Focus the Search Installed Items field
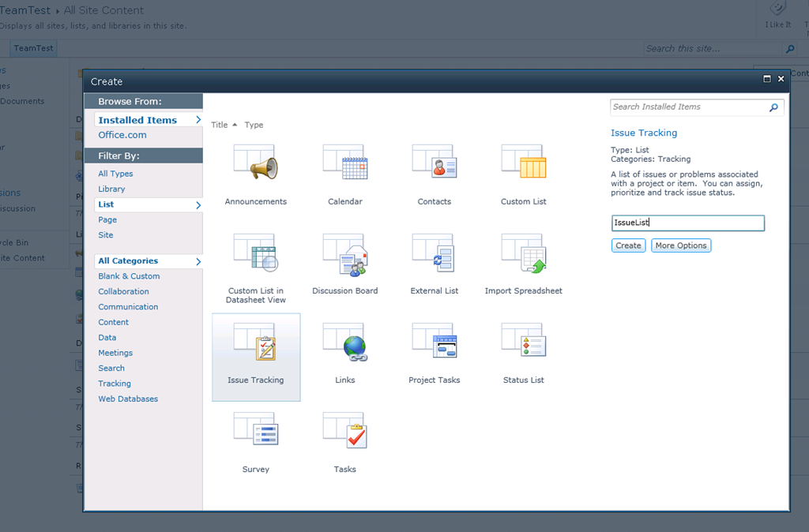The image size is (809, 532). click(689, 107)
